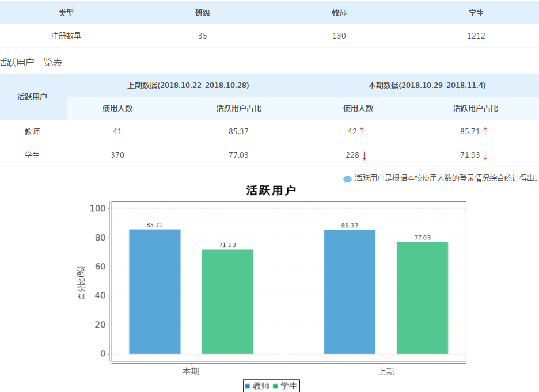Click the 活跃用户 chart title
Screen dimensions: 539x392
[x=271, y=191]
